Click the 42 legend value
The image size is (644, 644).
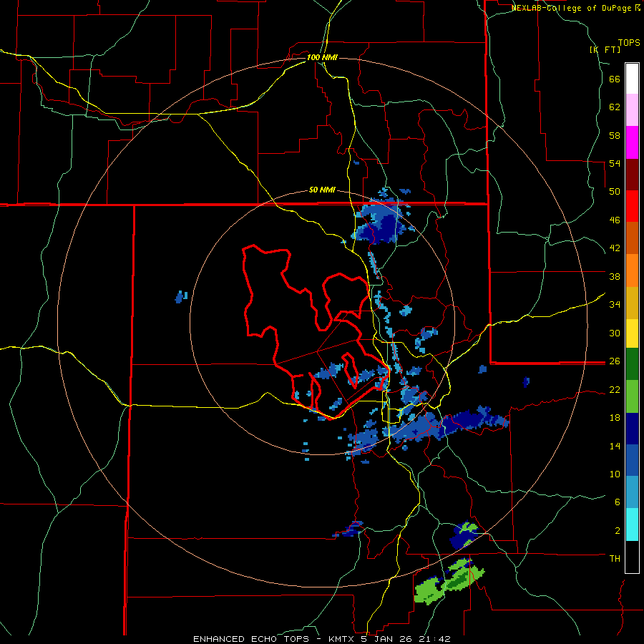(x=615, y=248)
